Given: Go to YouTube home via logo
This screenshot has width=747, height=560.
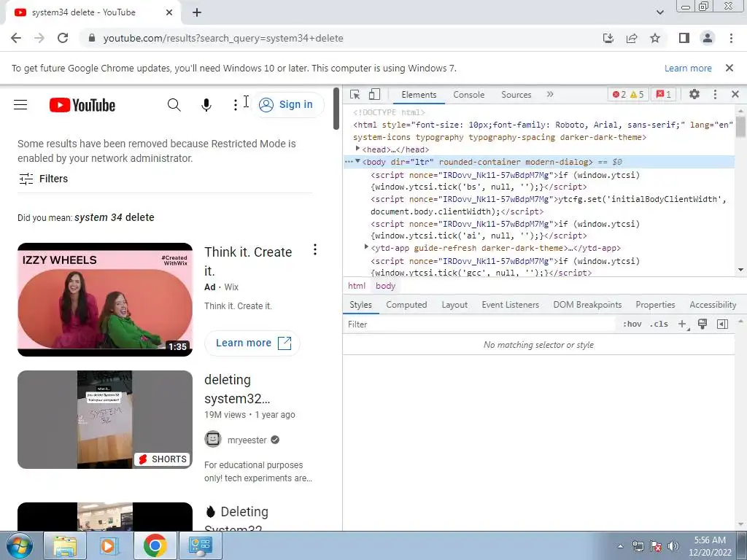Looking at the screenshot, I should pos(82,105).
